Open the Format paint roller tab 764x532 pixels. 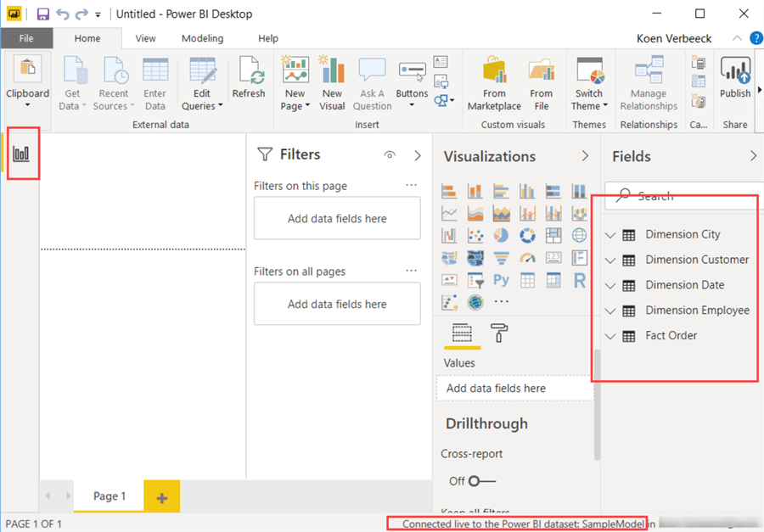tap(499, 333)
